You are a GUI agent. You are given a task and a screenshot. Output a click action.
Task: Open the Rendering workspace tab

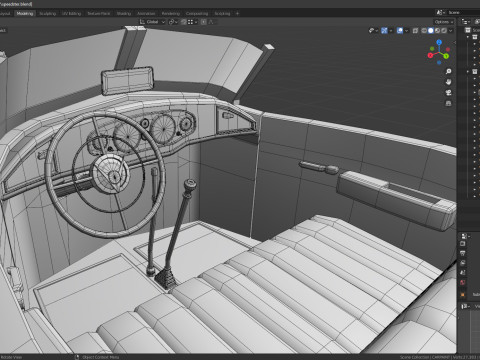click(x=170, y=13)
